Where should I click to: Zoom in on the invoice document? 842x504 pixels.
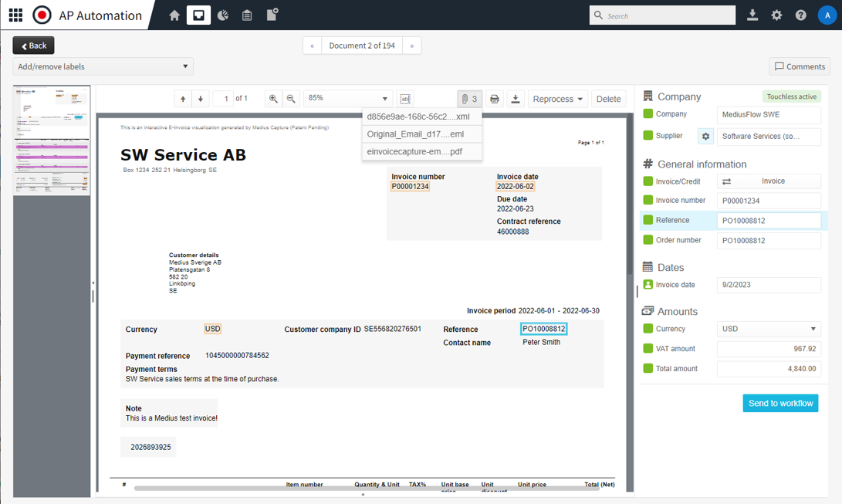click(x=273, y=99)
